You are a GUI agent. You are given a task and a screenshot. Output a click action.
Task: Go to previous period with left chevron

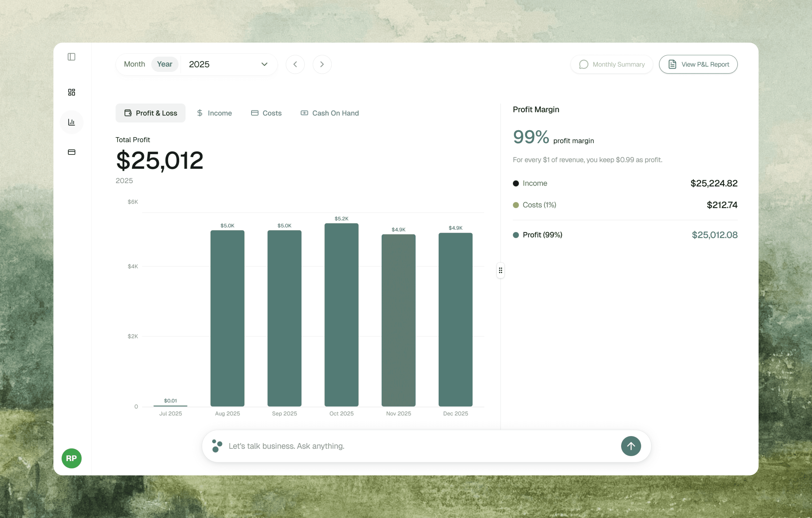295,64
